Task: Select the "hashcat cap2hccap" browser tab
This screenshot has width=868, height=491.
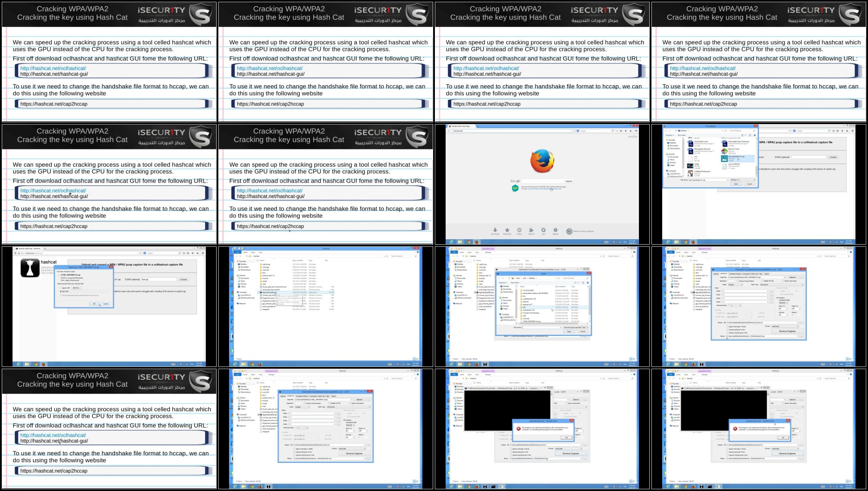Action: tap(29, 249)
